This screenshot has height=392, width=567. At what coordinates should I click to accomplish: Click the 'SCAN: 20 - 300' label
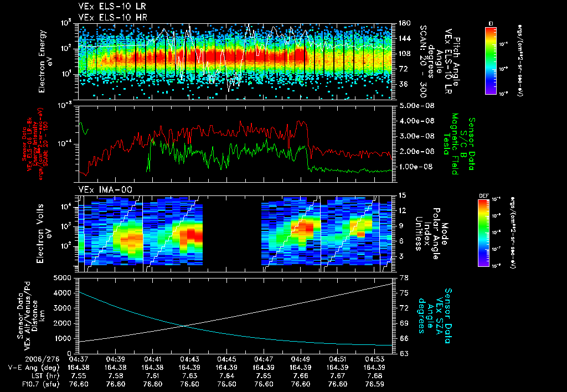(x=422, y=61)
